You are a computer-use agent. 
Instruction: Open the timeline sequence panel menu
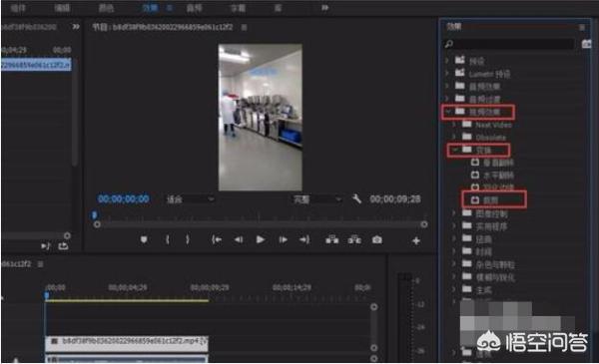point(41,264)
